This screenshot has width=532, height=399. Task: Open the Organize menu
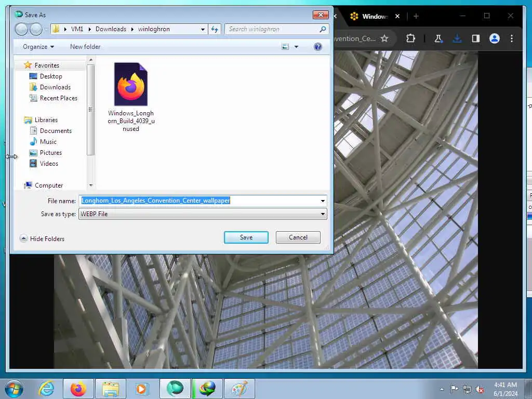38,46
